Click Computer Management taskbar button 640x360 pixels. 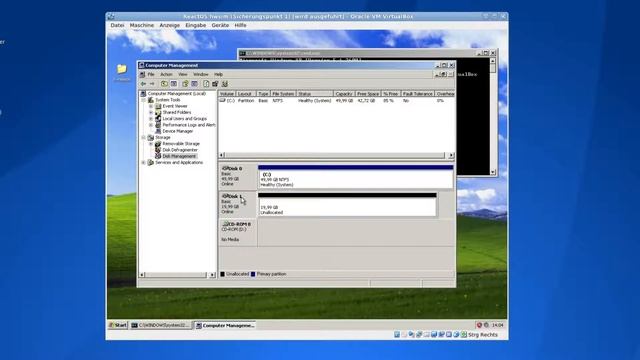[225, 325]
